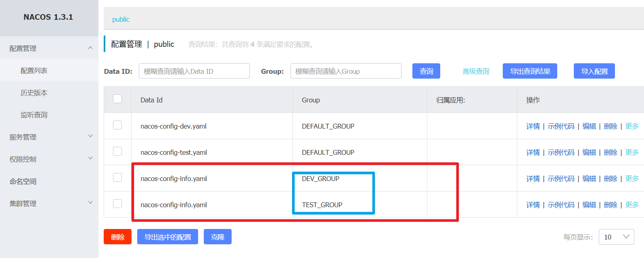The height and width of the screenshot is (258, 644).
Task: Open 更多 for nacos-config-test.yaml
Action: [632, 152]
